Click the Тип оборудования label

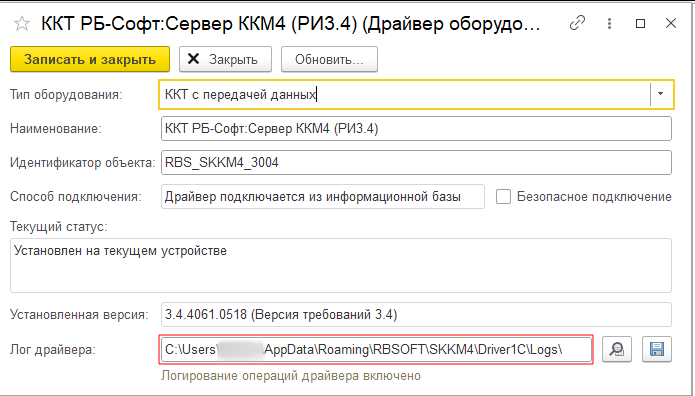click(66, 94)
